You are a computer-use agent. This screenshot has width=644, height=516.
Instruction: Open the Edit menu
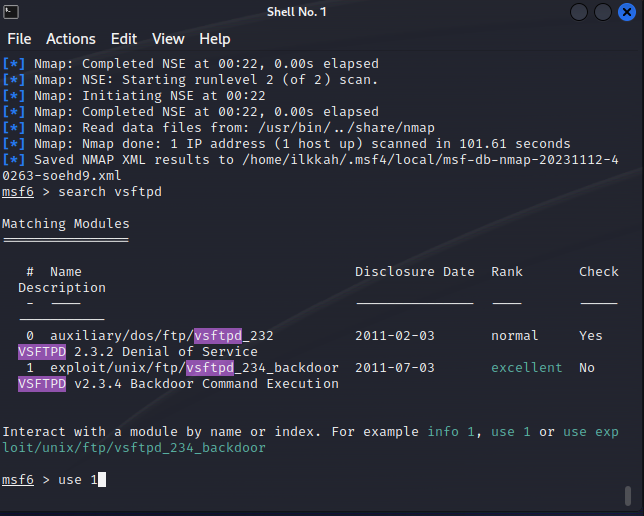point(124,39)
